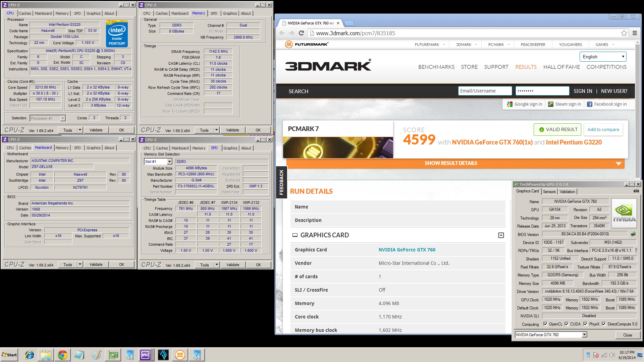Screen dimensions: 644x362
Task: Open Notepad from the taskbar
Action: (79, 355)
